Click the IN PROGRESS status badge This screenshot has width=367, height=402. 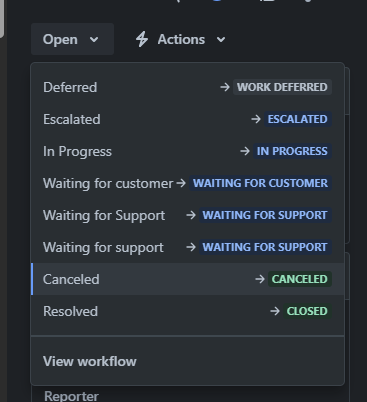tap(292, 151)
